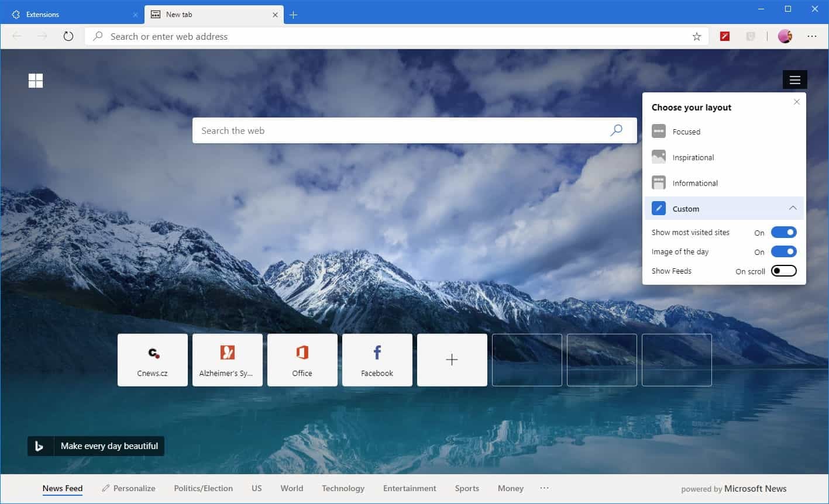Open the page settings hamburger menu
Viewport: 829px width, 504px height.
click(x=794, y=80)
